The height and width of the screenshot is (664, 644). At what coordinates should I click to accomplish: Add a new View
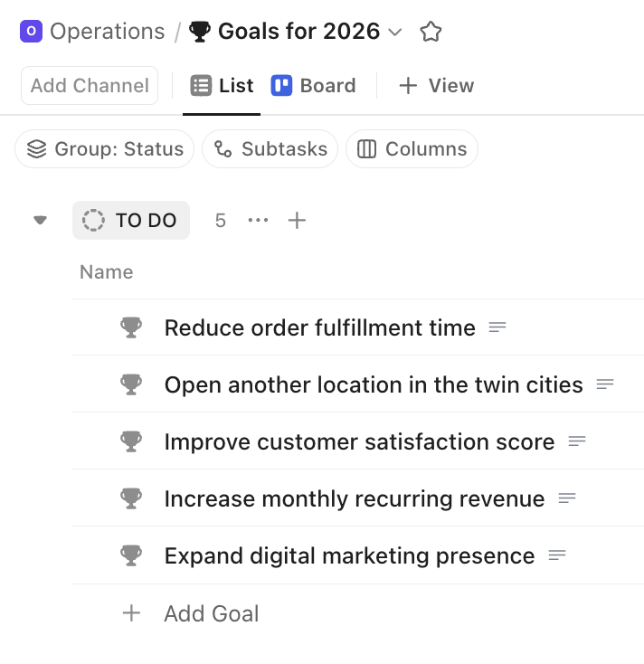[x=436, y=86]
